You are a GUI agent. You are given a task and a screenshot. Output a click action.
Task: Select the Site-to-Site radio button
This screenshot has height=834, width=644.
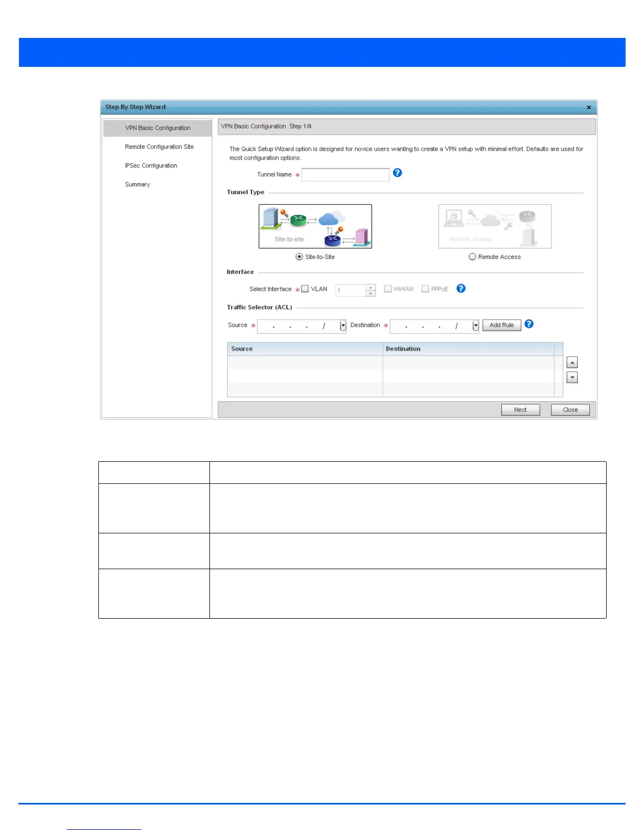(299, 257)
